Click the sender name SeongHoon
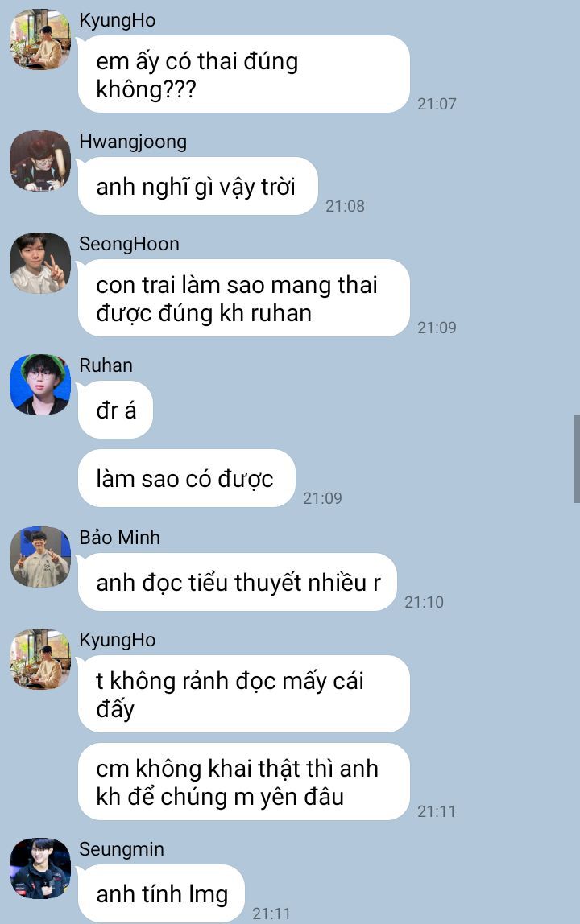The height and width of the screenshot is (924, 580). tap(129, 244)
